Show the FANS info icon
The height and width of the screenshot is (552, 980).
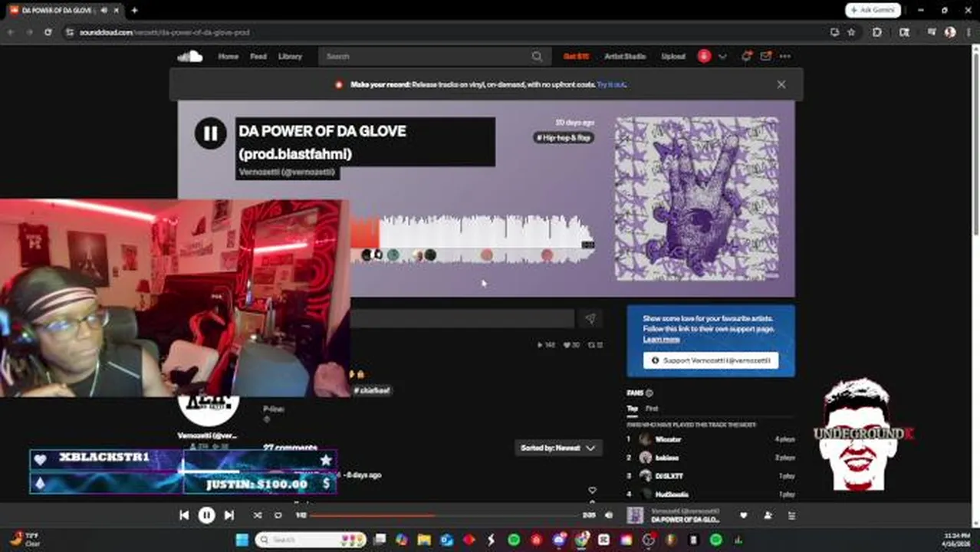649,393
